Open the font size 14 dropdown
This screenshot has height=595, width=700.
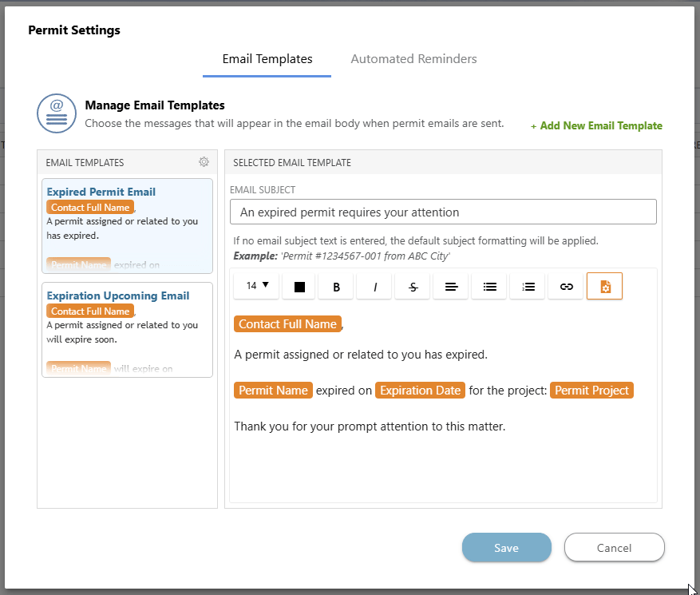(257, 286)
